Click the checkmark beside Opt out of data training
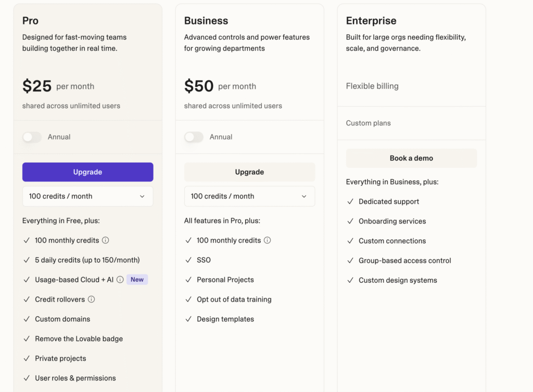The width and height of the screenshot is (533, 392). [188, 299]
